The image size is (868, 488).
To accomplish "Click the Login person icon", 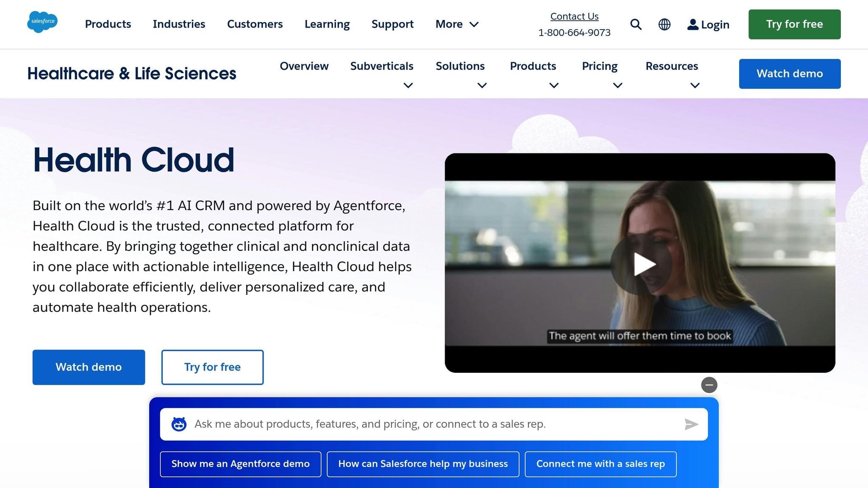I will (693, 25).
